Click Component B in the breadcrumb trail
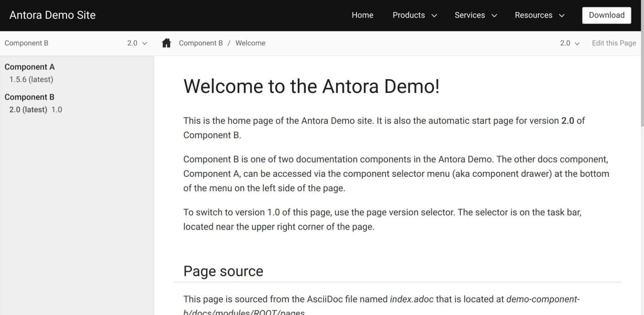644x315 pixels. click(201, 43)
